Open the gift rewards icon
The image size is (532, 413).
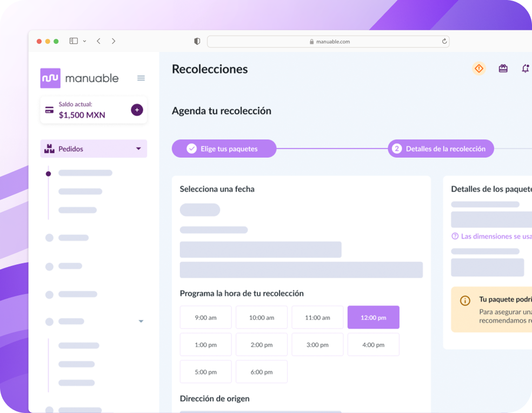tap(503, 69)
